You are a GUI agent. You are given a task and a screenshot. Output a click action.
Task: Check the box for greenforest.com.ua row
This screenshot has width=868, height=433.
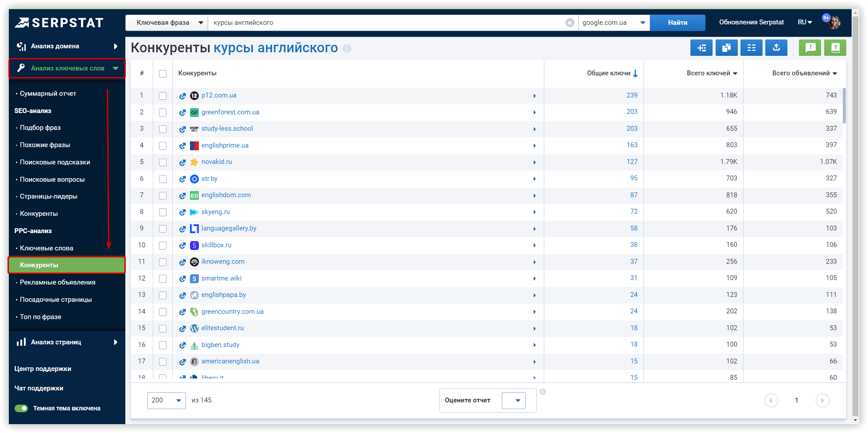point(163,113)
